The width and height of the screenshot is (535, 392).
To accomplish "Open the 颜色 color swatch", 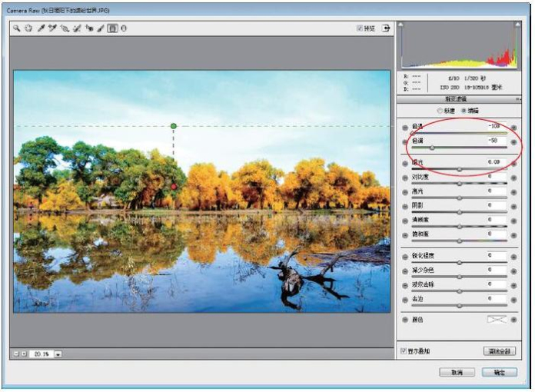I will pos(496,319).
